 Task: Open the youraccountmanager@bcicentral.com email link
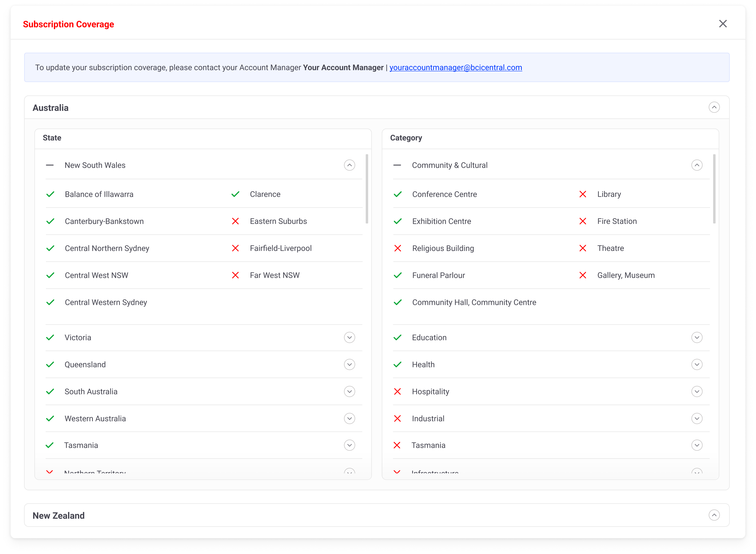(456, 67)
